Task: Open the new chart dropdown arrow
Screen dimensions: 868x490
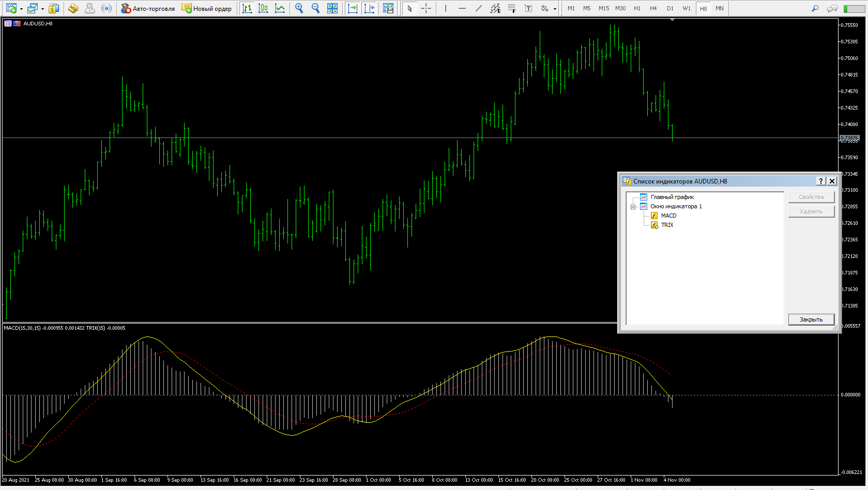Action: click(21, 9)
